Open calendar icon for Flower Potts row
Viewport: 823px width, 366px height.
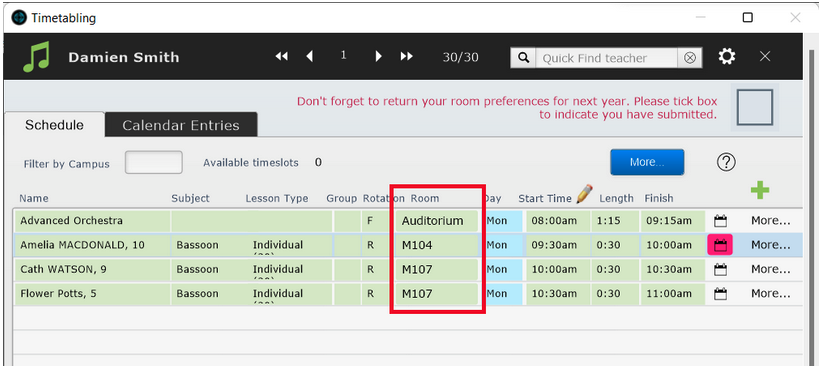pyautogui.click(x=721, y=294)
